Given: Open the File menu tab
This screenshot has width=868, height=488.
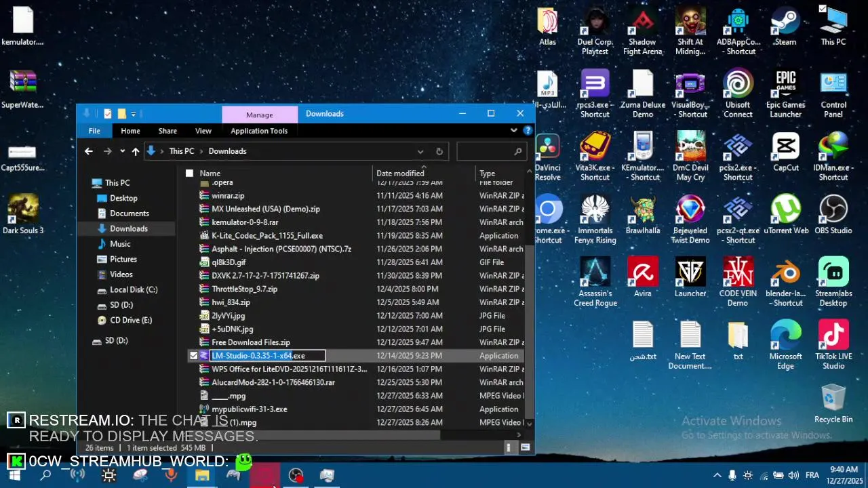Looking at the screenshot, I should coord(94,131).
